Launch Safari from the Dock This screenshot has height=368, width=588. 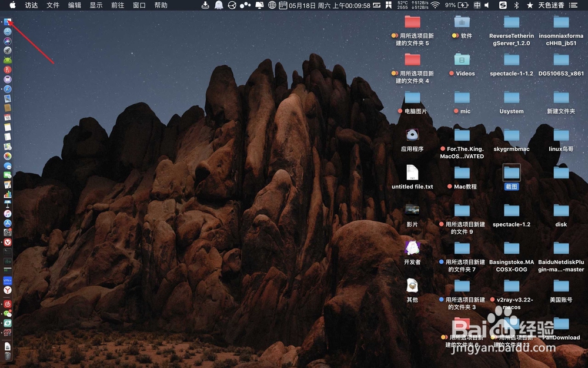pyautogui.click(x=8, y=89)
